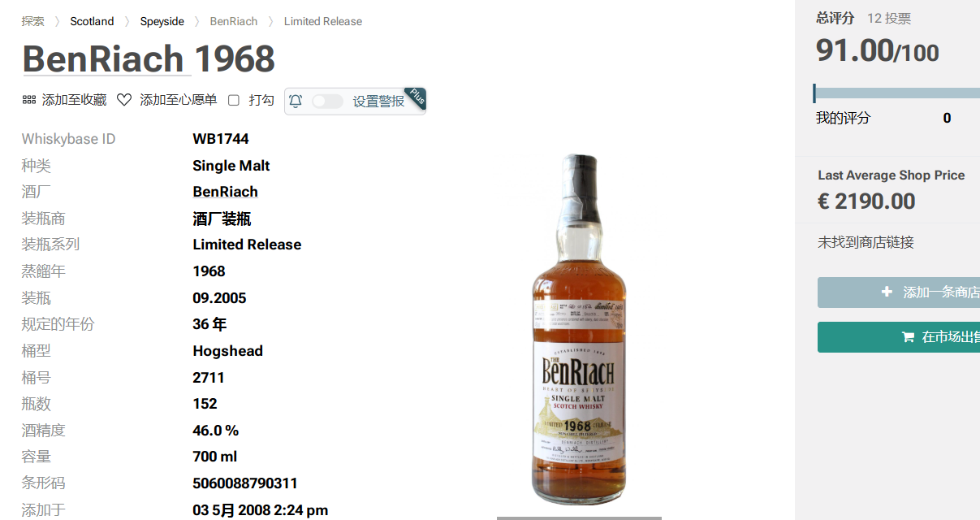Open the Scotland breadcrumb item
980x520 pixels.
(x=92, y=21)
